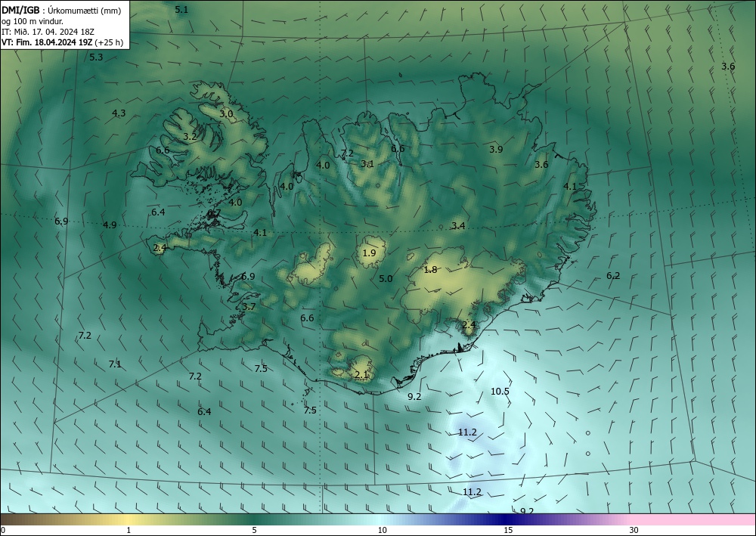This screenshot has width=756, height=536.
Task: Click the 4.9 value over the sea
Action: 110,225
